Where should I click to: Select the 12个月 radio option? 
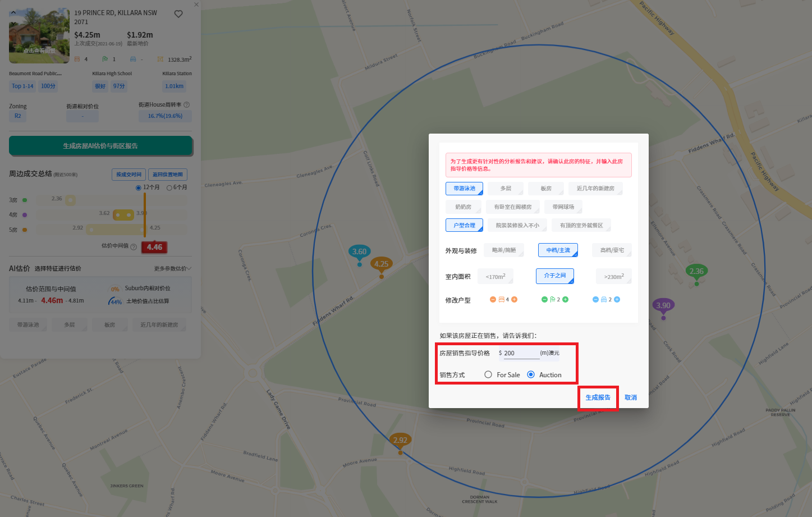click(x=139, y=187)
